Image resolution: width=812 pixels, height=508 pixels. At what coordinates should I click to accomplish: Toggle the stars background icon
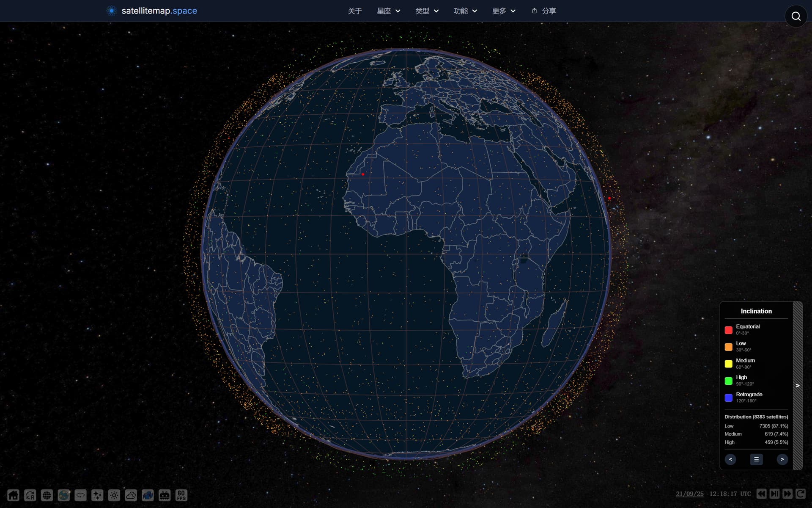point(97,495)
